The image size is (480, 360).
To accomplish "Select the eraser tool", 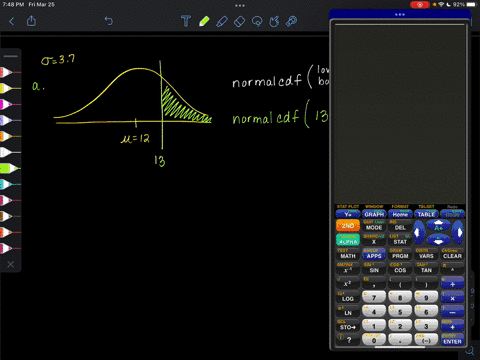I will (239, 22).
